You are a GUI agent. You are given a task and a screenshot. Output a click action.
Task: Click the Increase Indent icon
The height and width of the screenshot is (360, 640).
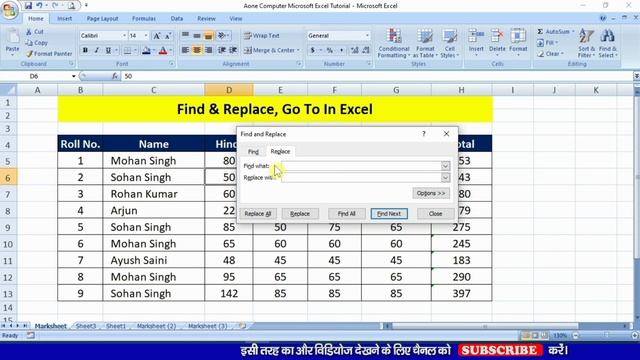click(233, 50)
